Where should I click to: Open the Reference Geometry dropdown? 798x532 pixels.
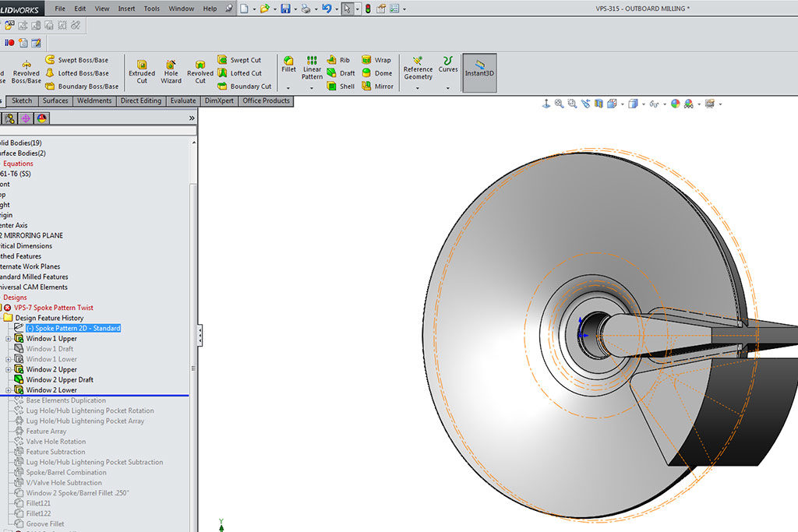click(418, 88)
